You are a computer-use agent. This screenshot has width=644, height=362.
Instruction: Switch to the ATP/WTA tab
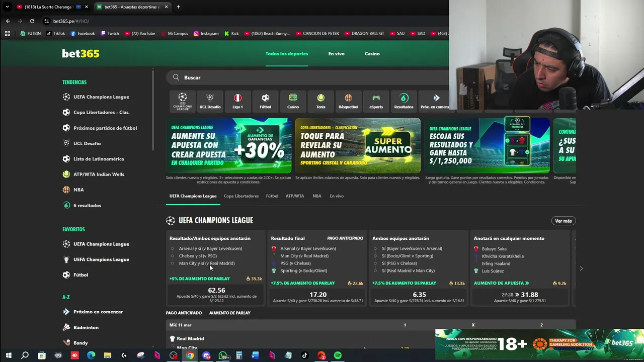(x=295, y=196)
